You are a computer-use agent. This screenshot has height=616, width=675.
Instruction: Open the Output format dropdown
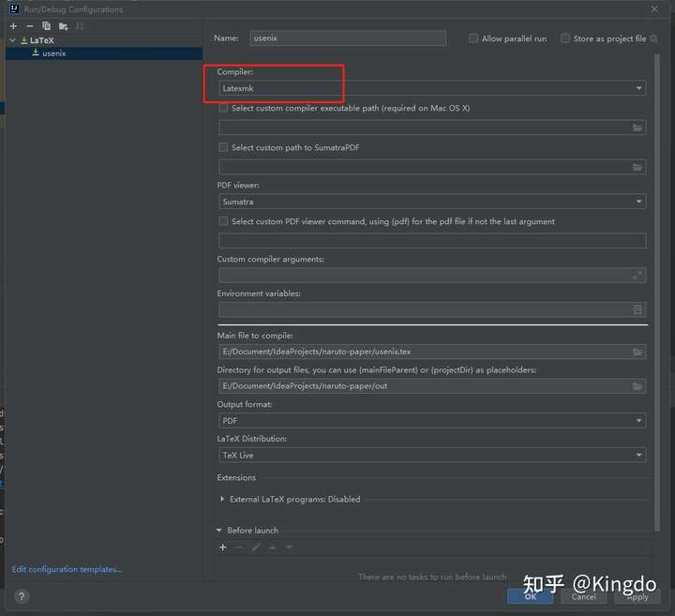pyautogui.click(x=432, y=421)
